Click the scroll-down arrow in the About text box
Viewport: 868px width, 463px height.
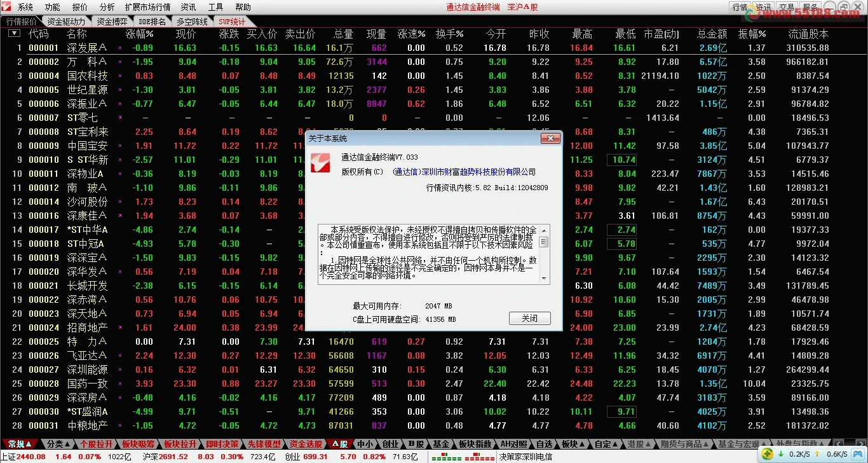pyautogui.click(x=544, y=279)
